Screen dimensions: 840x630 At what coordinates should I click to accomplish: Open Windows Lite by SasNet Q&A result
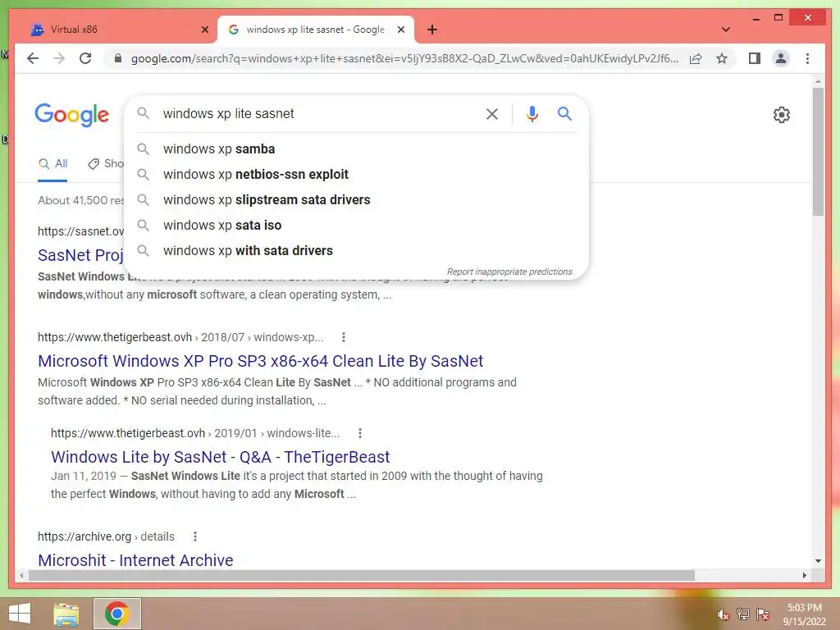[220, 457]
